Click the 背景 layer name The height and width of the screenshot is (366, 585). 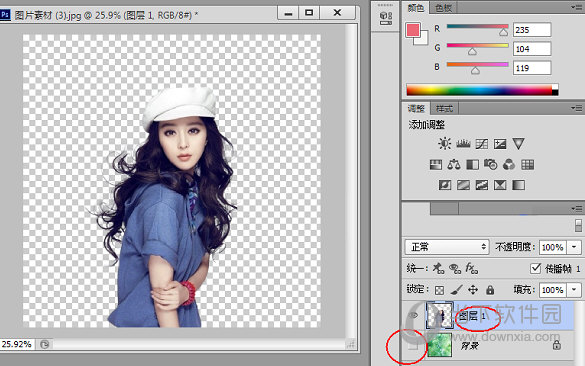(469, 346)
